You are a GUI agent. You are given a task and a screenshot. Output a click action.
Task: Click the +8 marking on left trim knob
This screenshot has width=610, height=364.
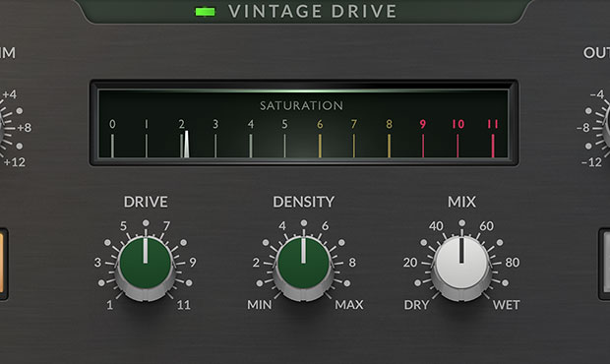[x=25, y=127]
